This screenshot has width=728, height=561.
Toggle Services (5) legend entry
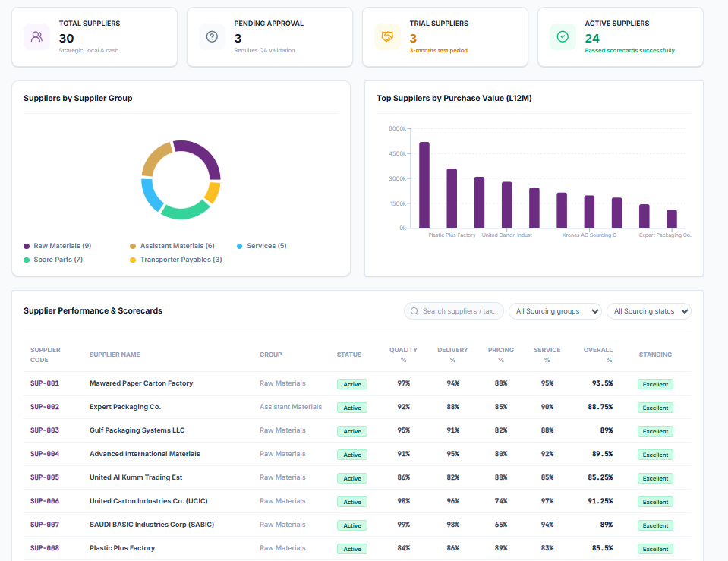point(262,246)
